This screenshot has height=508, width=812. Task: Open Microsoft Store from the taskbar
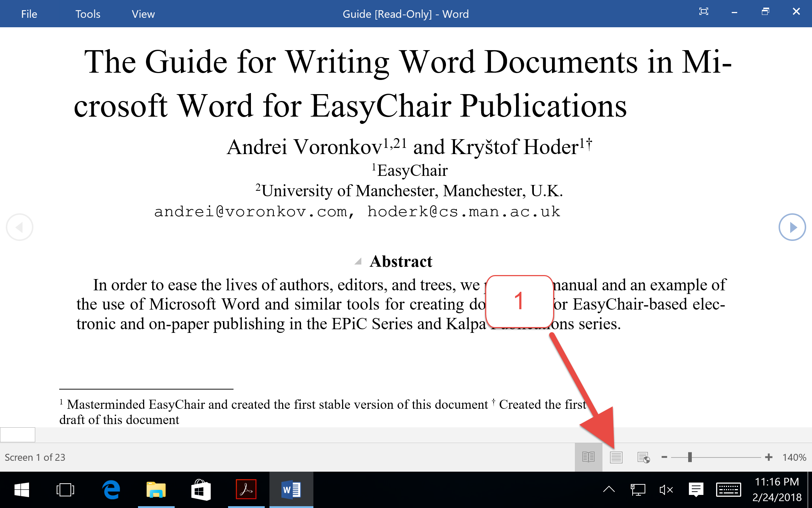tap(201, 490)
